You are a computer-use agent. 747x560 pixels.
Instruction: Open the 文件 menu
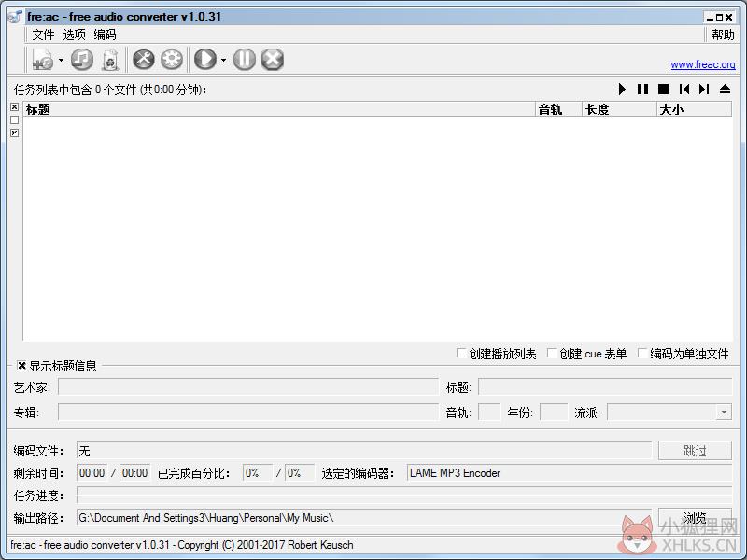point(43,35)
